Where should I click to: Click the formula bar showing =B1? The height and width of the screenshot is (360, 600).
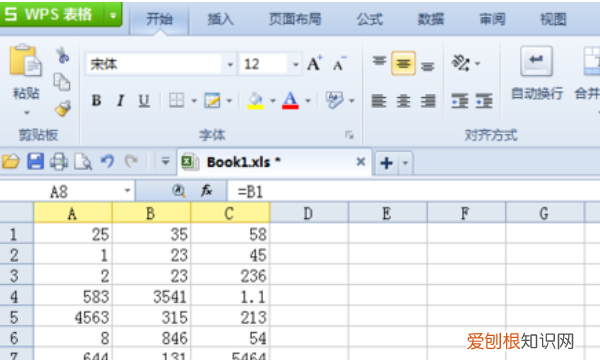pyautogui.click(x=414, y=191)
